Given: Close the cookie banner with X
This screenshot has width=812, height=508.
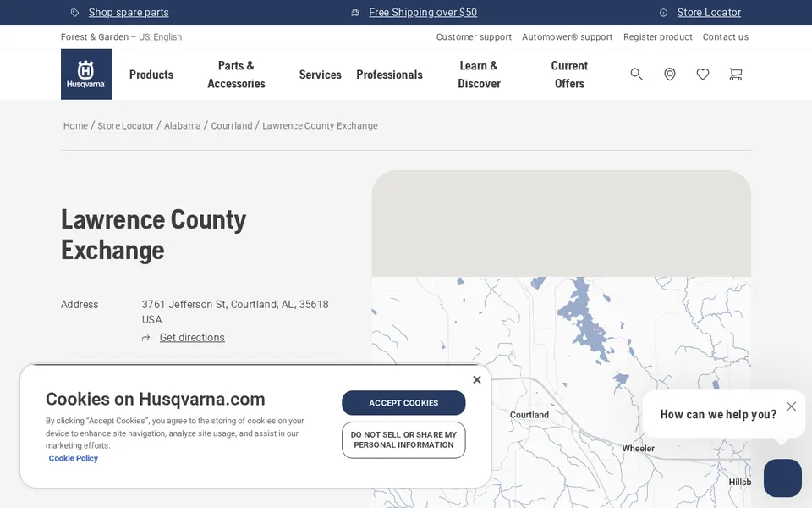Looking at the screenshot, I should 477,380.
